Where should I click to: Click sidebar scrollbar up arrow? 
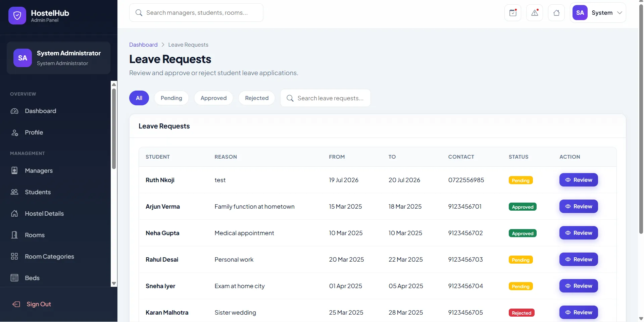tap(114, 84)
